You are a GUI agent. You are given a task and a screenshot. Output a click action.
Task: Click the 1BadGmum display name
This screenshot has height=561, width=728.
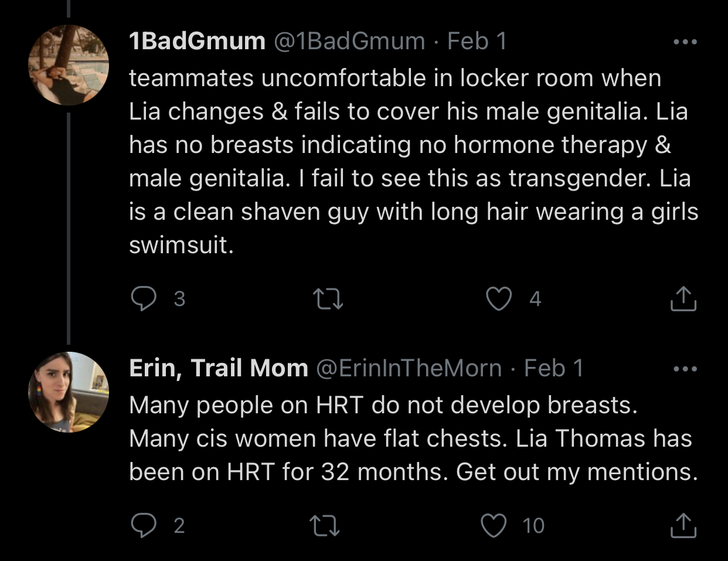coord(197,42)
